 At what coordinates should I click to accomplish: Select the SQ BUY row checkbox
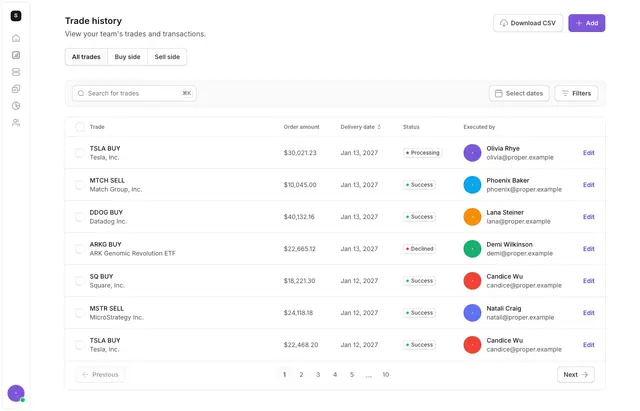click(80, 281)
